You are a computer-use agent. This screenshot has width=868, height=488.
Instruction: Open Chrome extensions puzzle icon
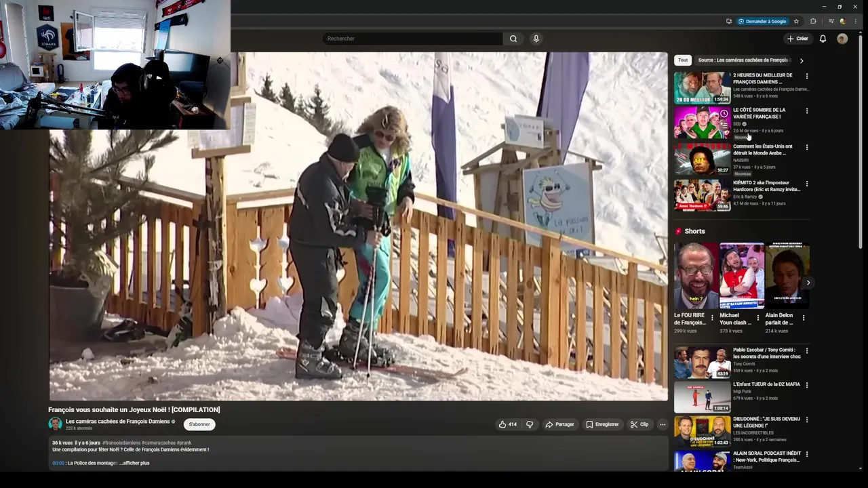[x=813, y=21]
